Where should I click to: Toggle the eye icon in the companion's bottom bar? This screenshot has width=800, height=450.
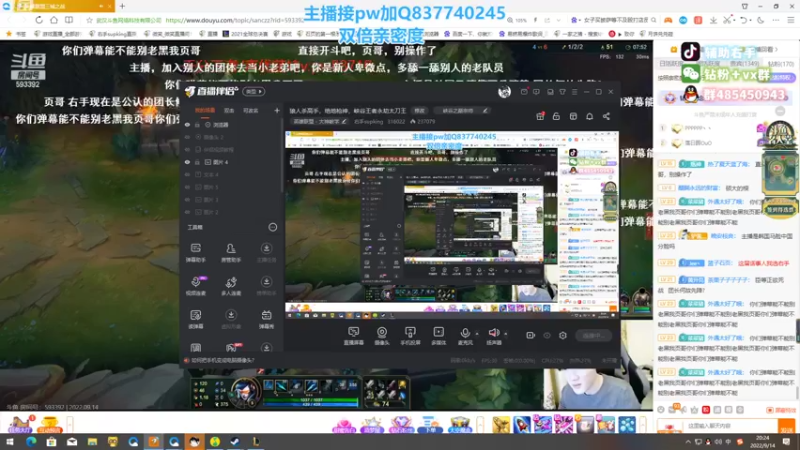(x=547, y=335)
